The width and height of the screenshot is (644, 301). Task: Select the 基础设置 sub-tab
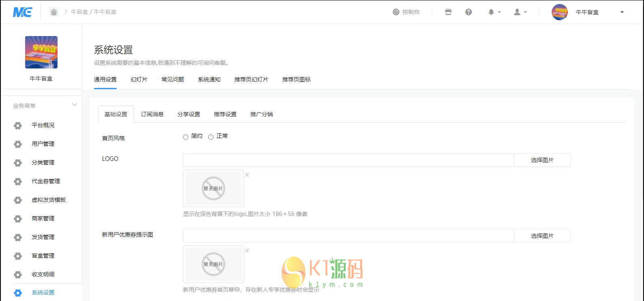point(116,114)
